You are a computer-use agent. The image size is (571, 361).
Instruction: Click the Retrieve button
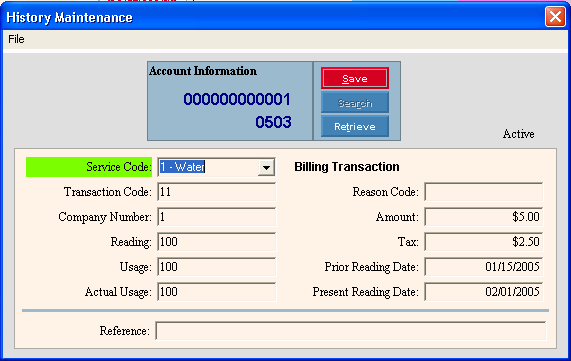[355, 127]
